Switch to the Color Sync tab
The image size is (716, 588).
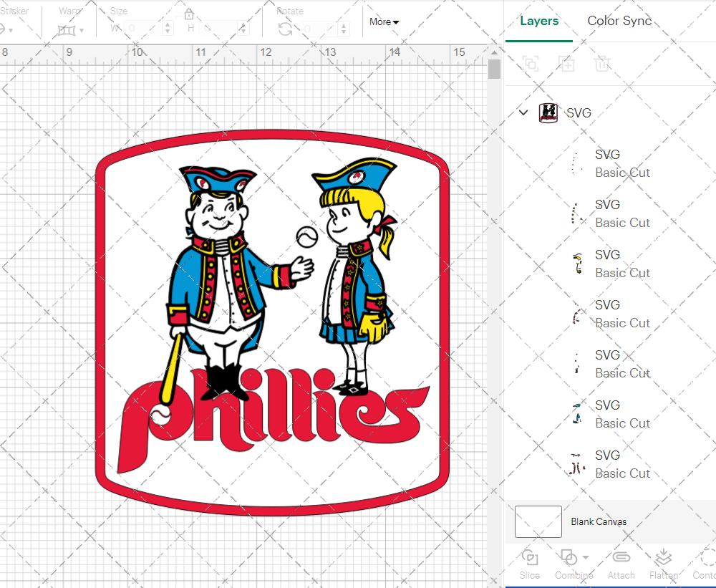619,21
